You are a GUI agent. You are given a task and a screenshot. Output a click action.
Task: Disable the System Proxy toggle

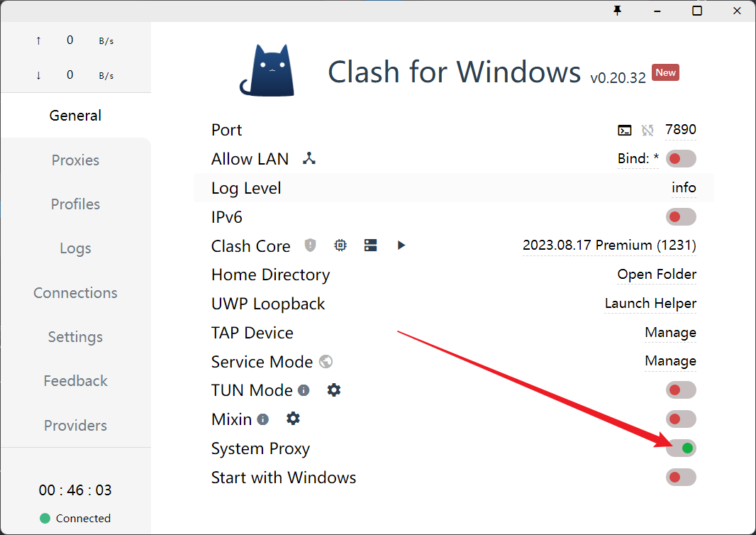point(681,448)
